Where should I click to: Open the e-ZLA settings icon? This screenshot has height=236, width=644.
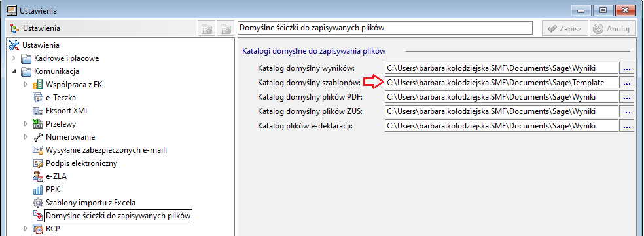[x=38, y=176]
